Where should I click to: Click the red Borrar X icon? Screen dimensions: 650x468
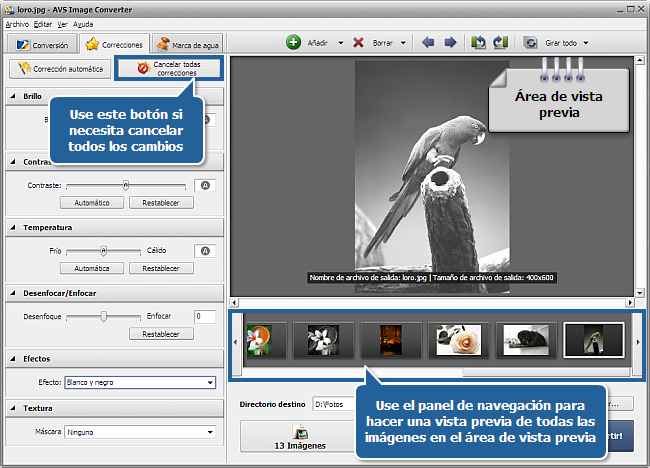point(359,43)
